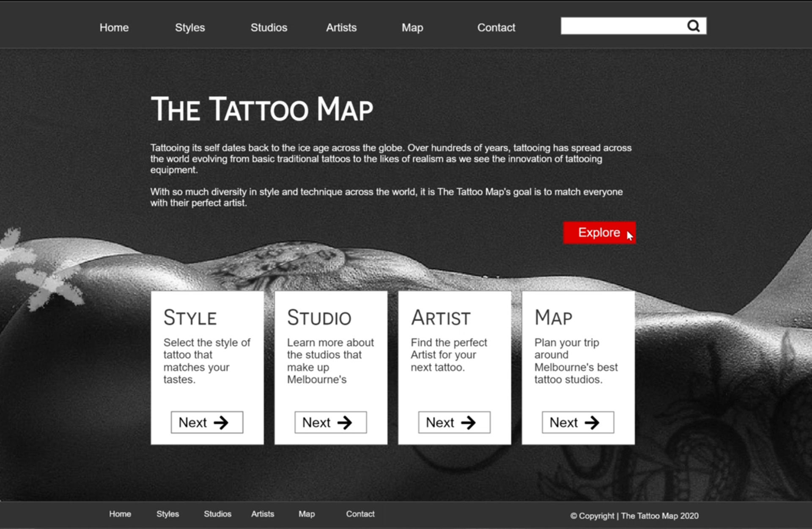The width and height of the screenshot is (812, 529).
Task: Open the footer Styles link
Action: click(168, 514)
